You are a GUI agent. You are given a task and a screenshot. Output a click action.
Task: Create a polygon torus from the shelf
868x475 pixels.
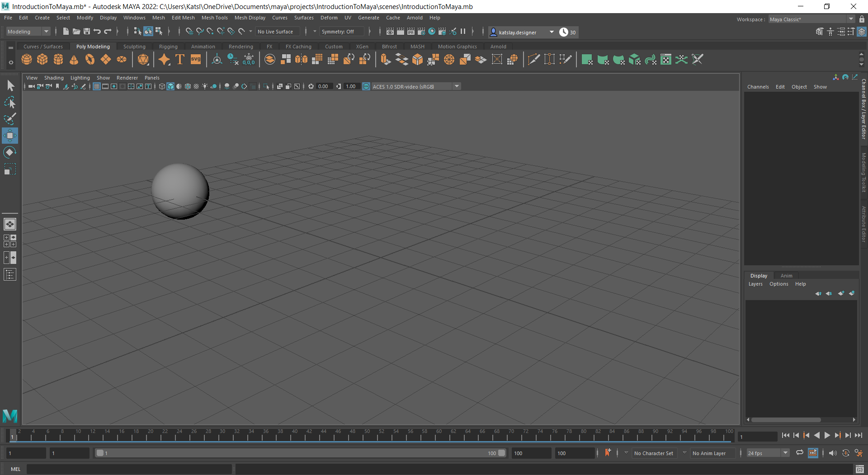pos(90,59)
